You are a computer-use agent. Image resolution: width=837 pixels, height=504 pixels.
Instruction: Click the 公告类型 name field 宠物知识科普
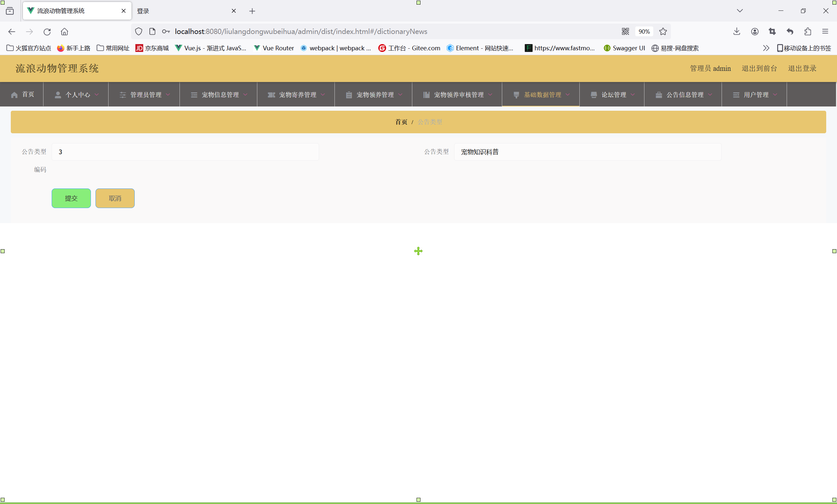pos(587,152)
